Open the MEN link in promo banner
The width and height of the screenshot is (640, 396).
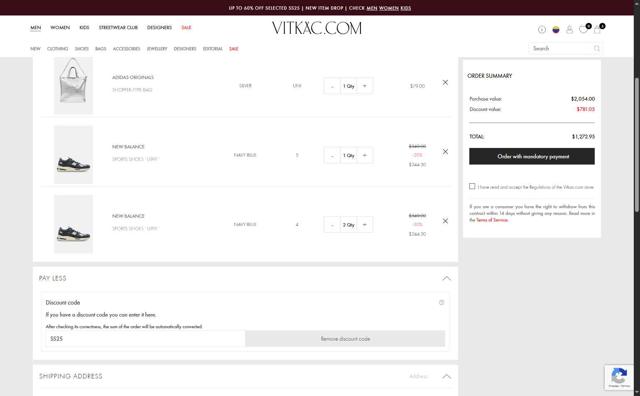tap(372, 8)
